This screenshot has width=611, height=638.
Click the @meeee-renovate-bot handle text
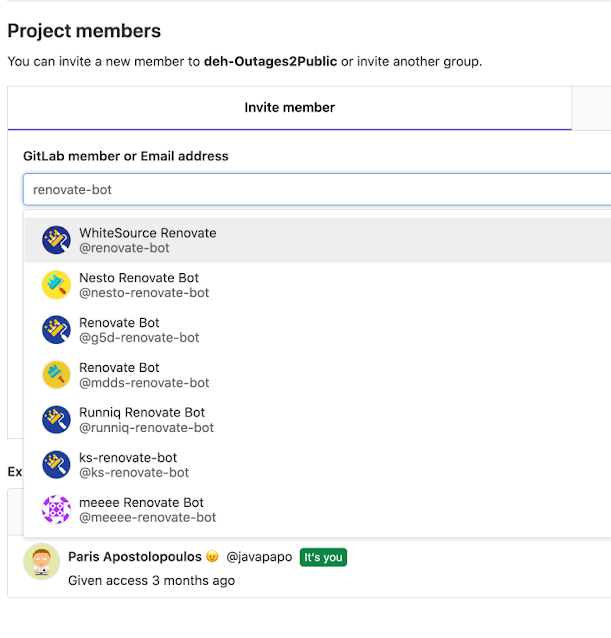(x=147, y=517)
